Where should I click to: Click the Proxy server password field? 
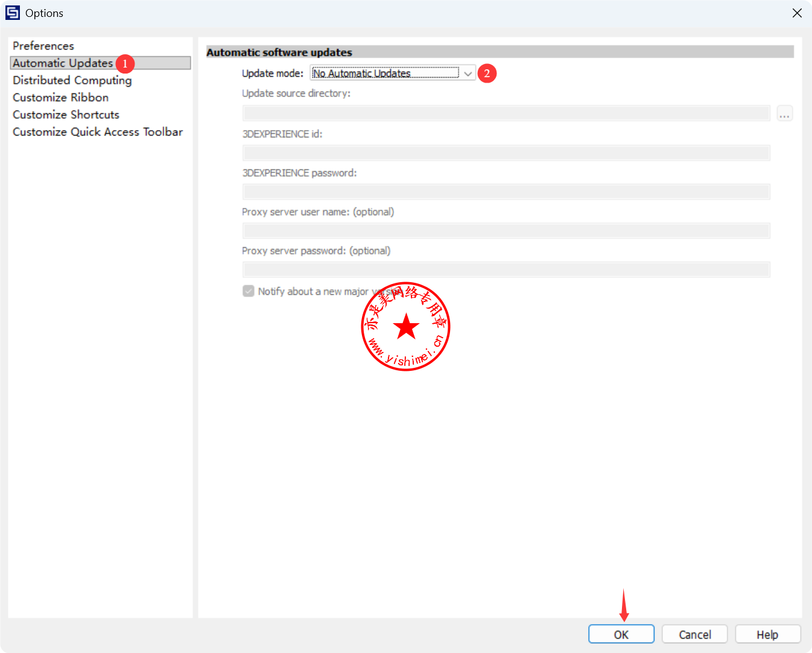pos(506,270)
